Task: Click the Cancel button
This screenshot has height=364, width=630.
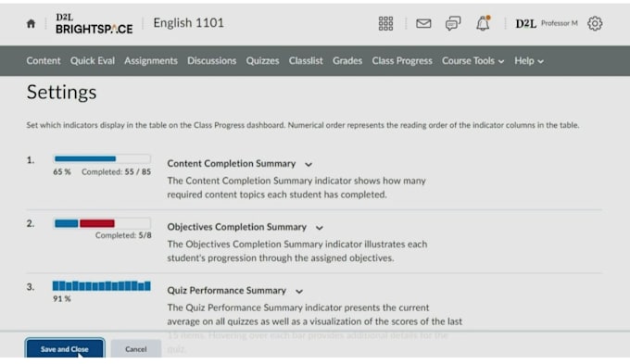Action: pyautogui.click(x=136, y=349)
